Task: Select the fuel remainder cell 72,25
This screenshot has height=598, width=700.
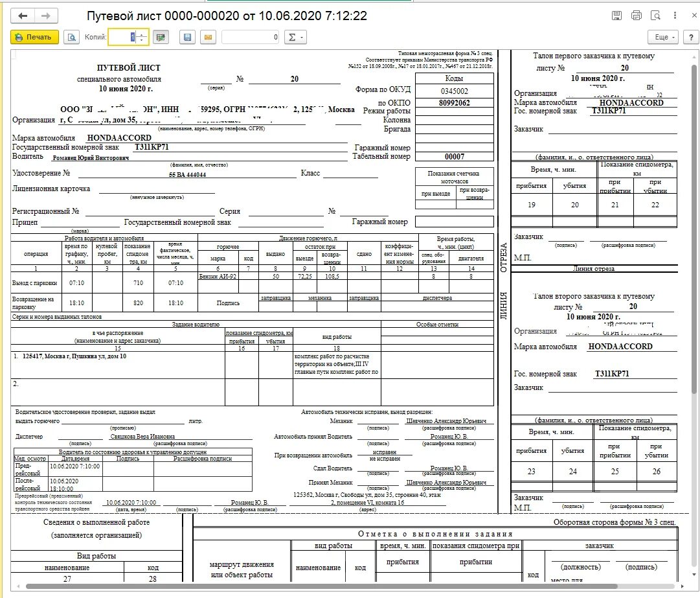Action: pos(304,277)
